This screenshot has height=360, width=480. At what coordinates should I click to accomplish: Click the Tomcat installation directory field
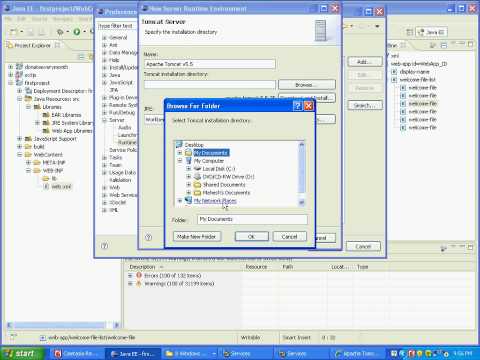(210, 85)
